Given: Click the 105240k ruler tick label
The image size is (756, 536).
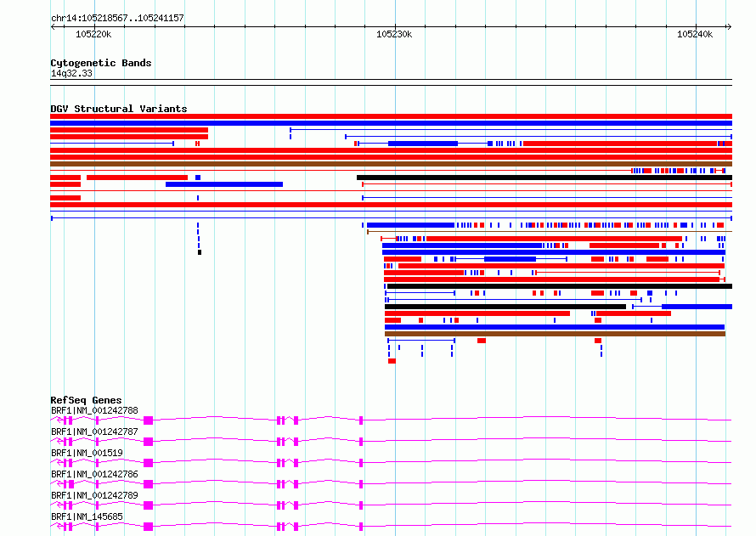Looking at the screenshot, I should [x=695, y=34].
